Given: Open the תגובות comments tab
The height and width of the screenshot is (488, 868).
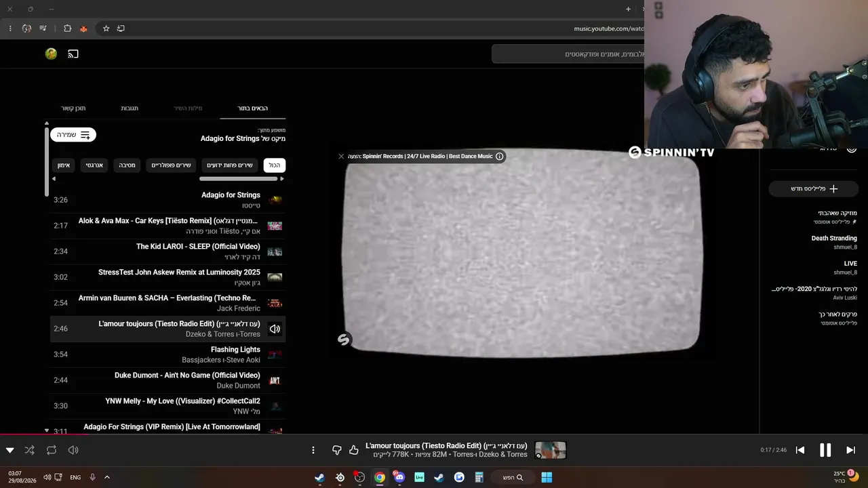Looking at the screenshot, I should pyautogui.click(x=130, y=108).
